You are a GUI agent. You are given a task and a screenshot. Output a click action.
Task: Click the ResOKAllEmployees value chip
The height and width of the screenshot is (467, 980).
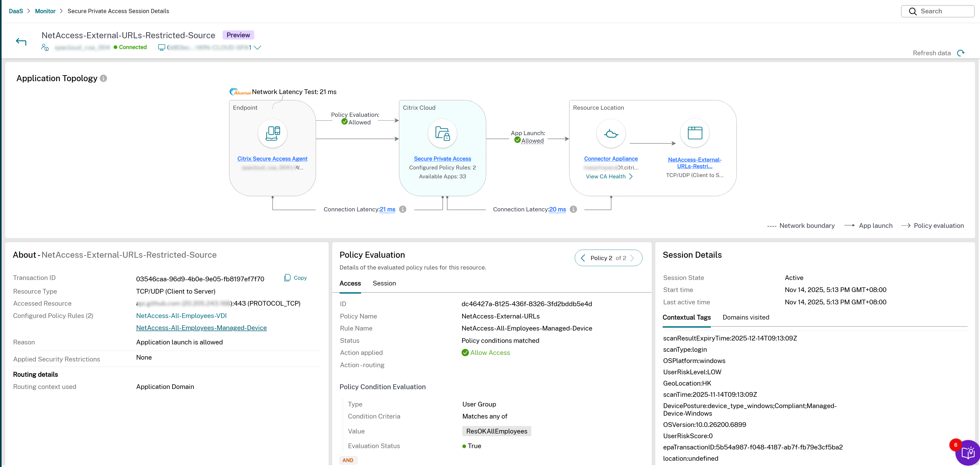click(496, 431)
